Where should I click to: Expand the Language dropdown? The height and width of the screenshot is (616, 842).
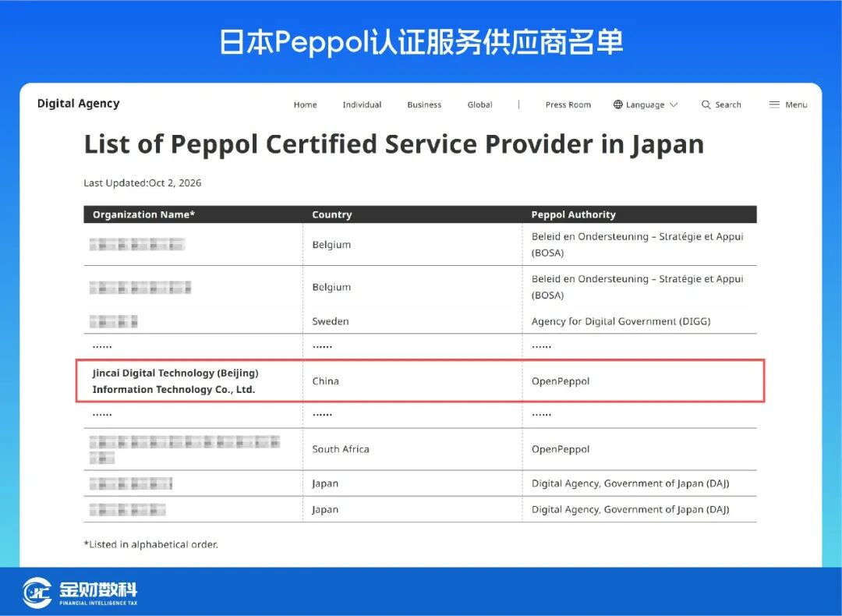coord(645,104)
